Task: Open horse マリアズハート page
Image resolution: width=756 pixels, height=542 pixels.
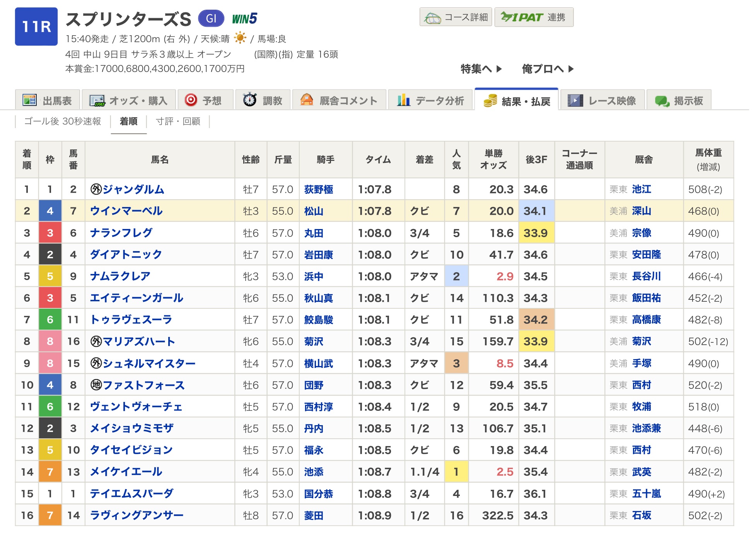Action: (x=139, y=342)
